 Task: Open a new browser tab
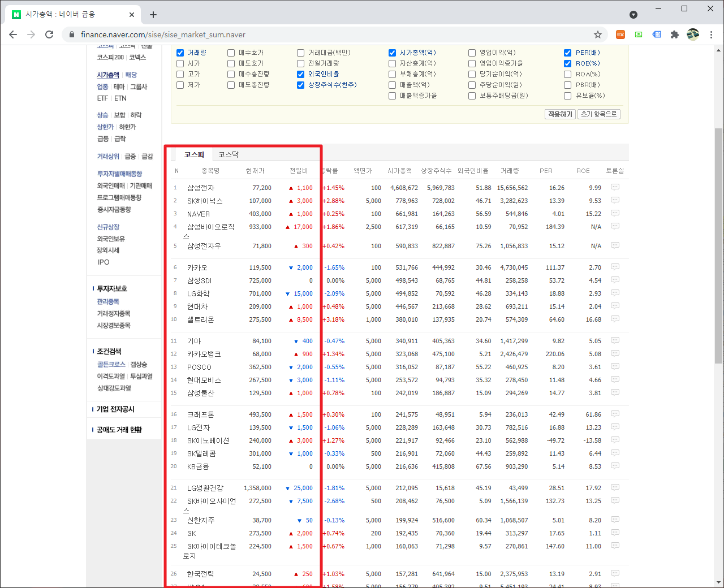[x=153, y=15]
